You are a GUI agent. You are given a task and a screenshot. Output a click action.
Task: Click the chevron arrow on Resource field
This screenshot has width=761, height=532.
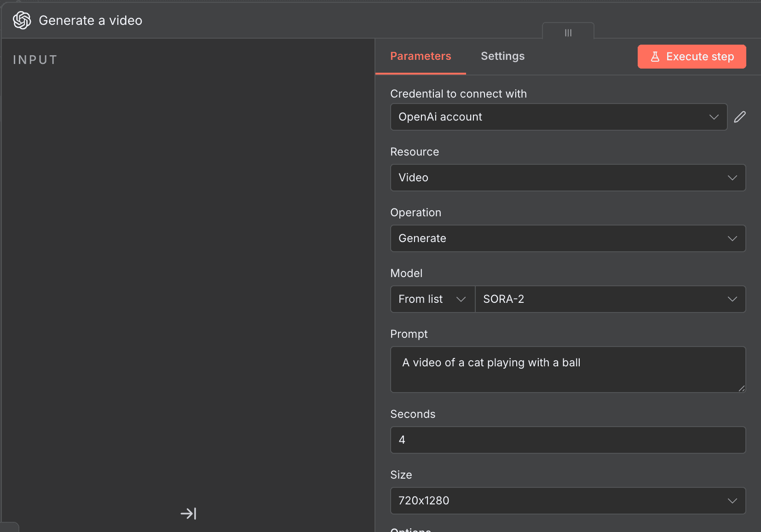point(732,178)
